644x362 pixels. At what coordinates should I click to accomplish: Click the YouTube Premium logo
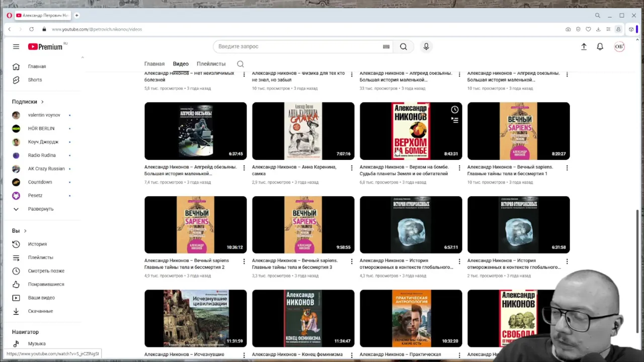45,47
